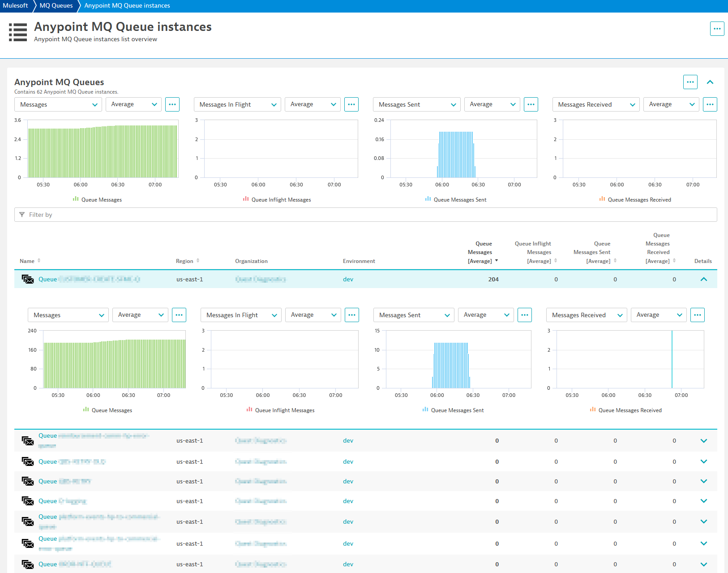Sort by Queue Messages Sent Average column
This screenshot has height=573, width=728.
tap(595, 253)
